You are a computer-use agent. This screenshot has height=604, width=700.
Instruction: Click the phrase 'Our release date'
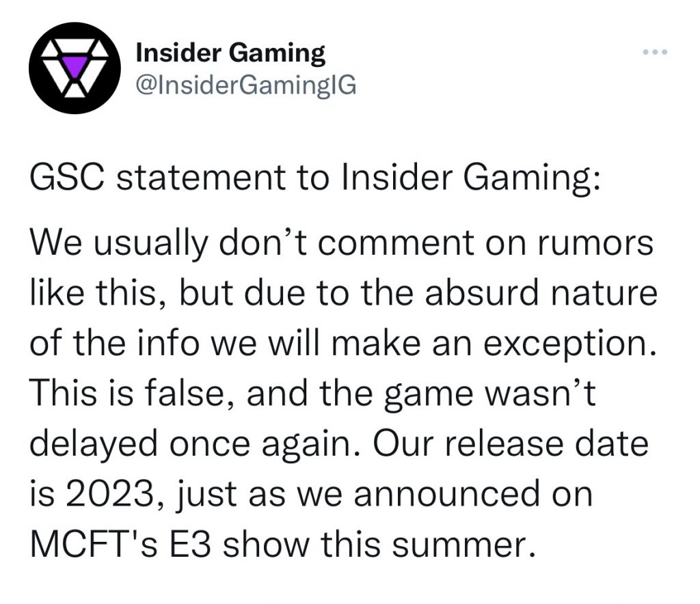511,444
